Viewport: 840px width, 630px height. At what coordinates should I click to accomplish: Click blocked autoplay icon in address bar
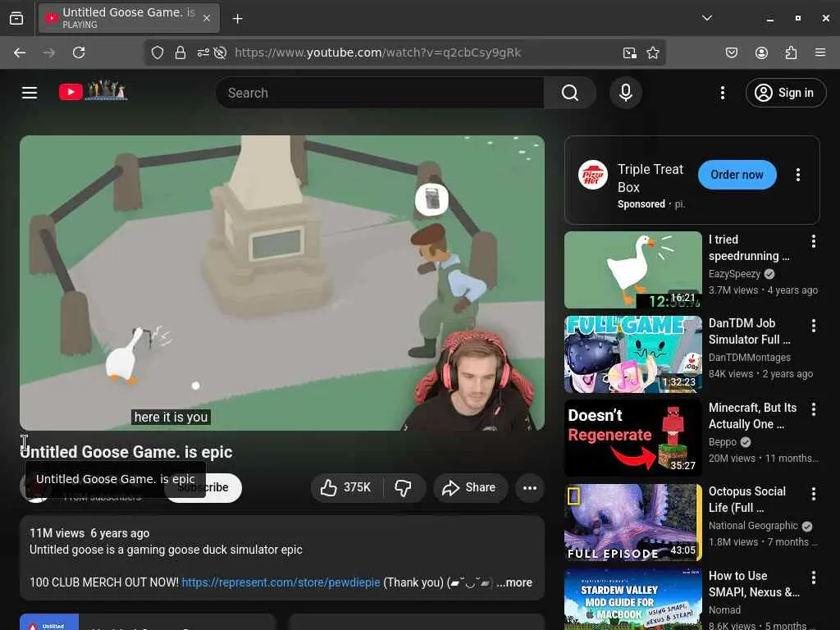click(x=220, y=52)
